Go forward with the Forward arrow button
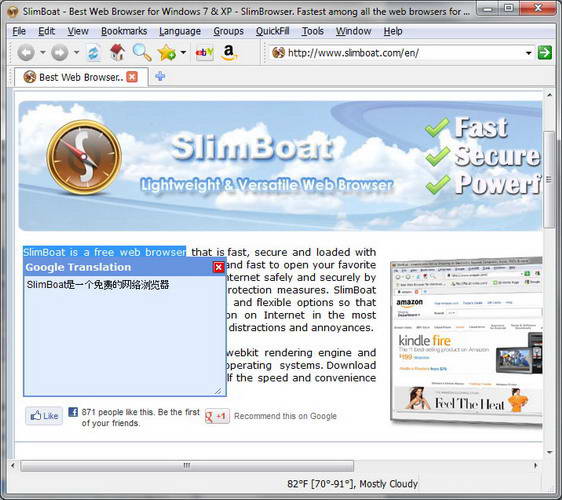 click(59, 53)
